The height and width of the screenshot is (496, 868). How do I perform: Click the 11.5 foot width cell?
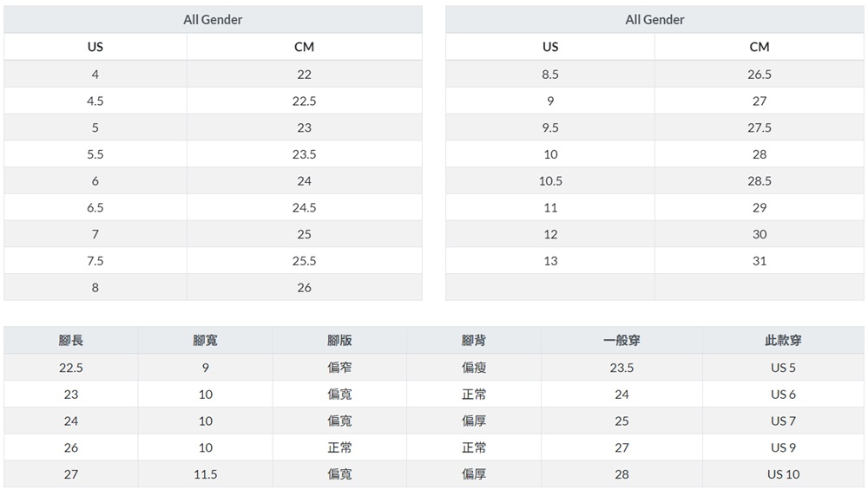[x=205, y=474]
